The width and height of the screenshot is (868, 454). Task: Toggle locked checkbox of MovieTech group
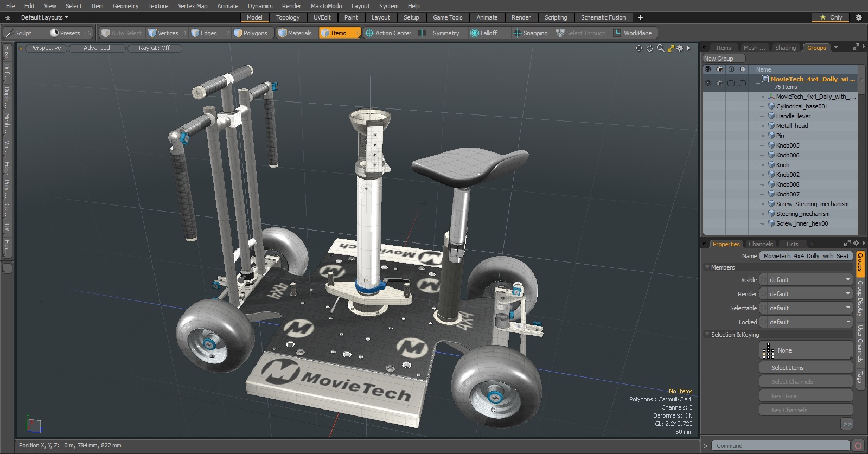click(743, 83)
